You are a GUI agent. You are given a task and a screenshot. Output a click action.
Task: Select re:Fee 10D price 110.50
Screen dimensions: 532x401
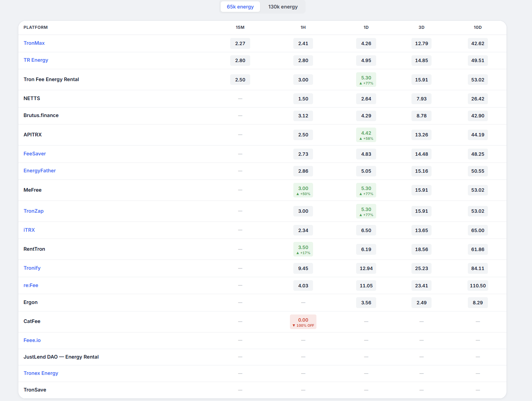tap(478, 286)
